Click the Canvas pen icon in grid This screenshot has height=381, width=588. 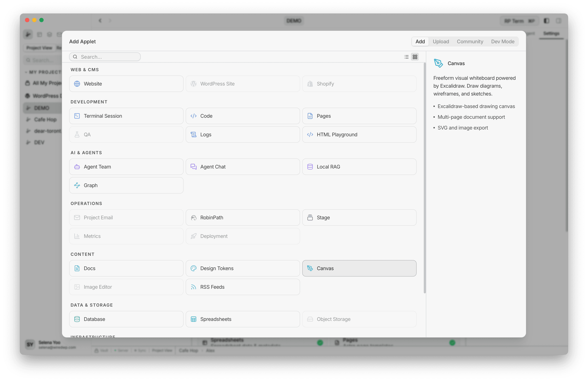pos(310,268)
